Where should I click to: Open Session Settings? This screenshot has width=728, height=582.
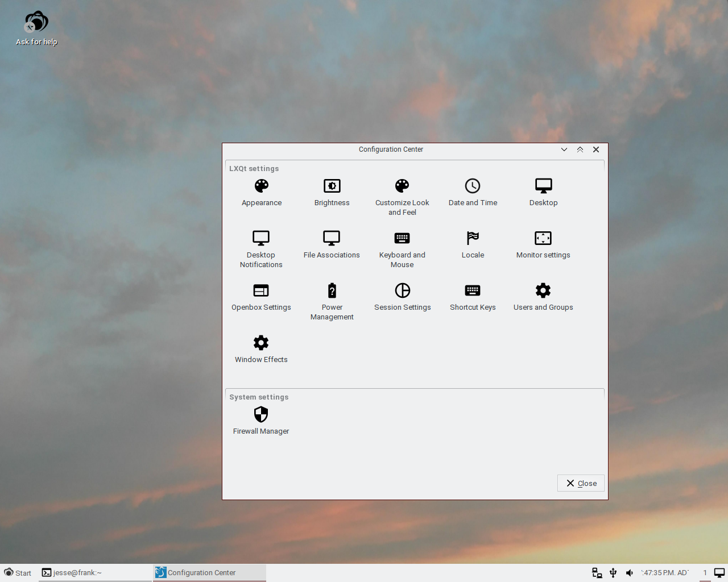pos(403,298)
